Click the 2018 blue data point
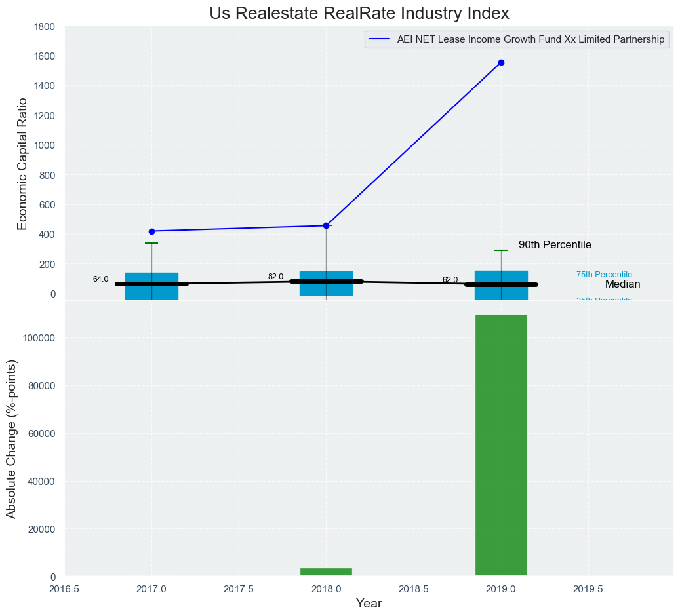Viewport: 680px width, 616px height. 326,225
